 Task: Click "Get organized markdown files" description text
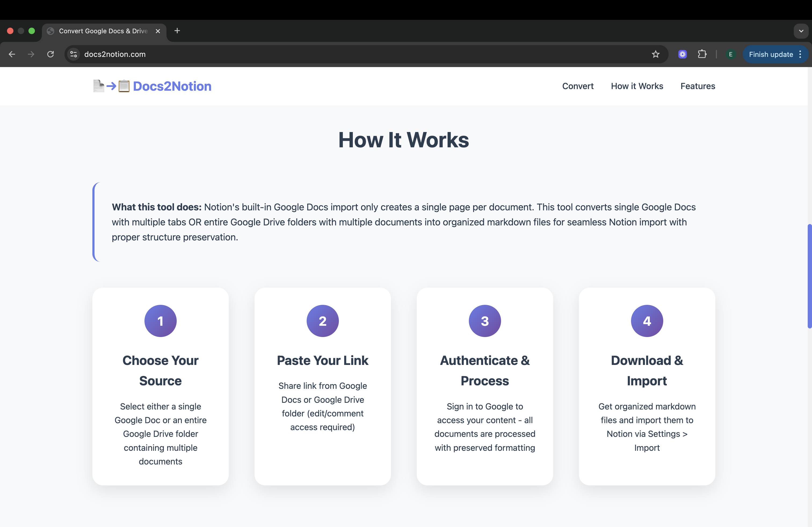[x=647, y=427]
